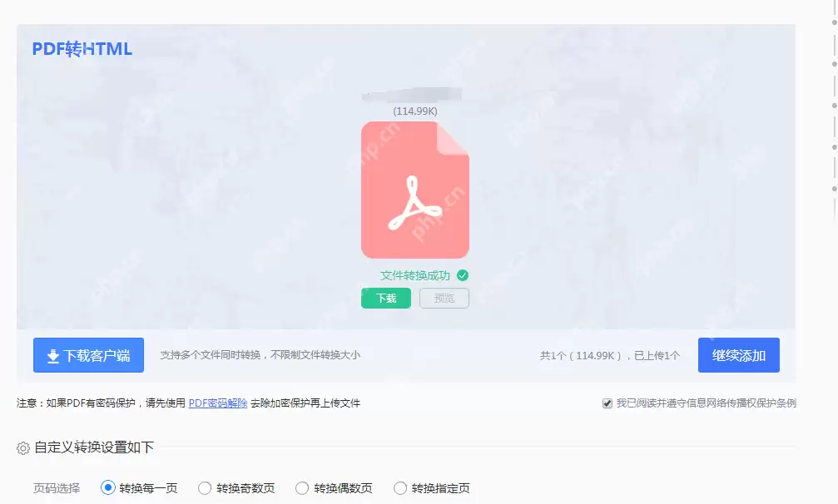
Task: Click the download arrow icon inside 下载客户端 button
Action: pyautogui.click(x=52, y=355)
